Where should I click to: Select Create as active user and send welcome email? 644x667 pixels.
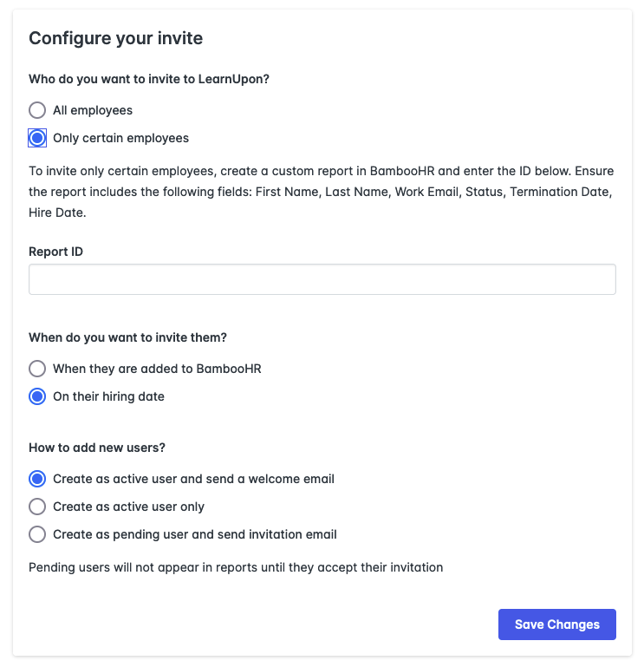[37, 479]
